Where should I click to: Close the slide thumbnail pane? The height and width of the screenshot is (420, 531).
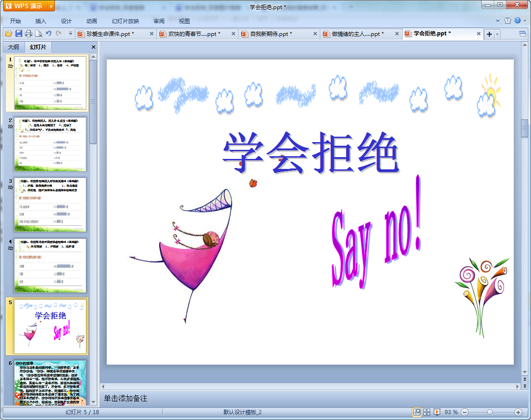click(94, 47)
